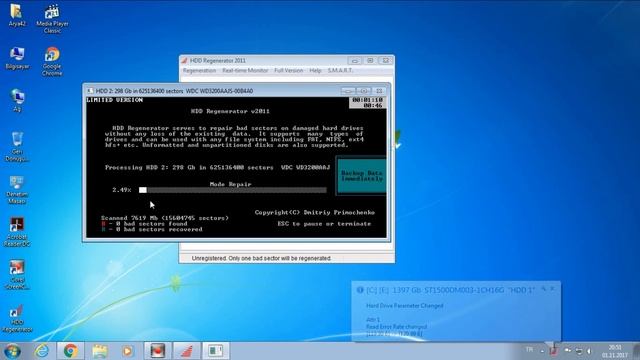The width and height of the screenshot is (640, 360).
Task: Click the 2.49% progress value
Action: [x=122, y=190]
